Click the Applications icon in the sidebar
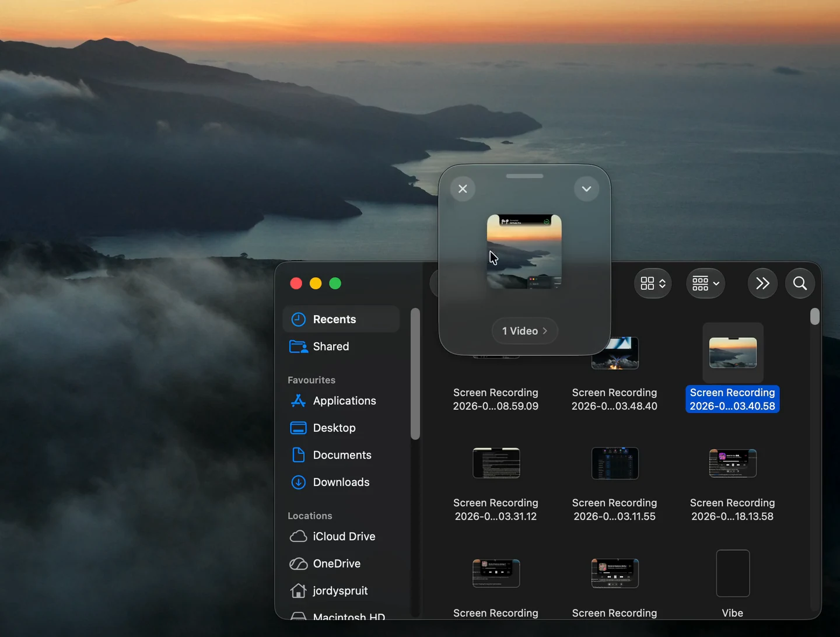The height and width of the screenshot is (637, 840). 298,401
